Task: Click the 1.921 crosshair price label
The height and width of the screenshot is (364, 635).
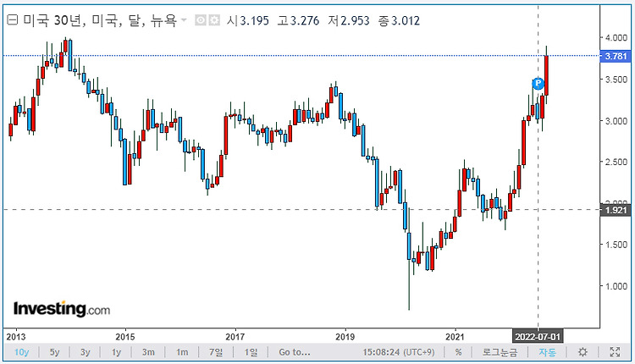Action: click(x=616, y=210)
